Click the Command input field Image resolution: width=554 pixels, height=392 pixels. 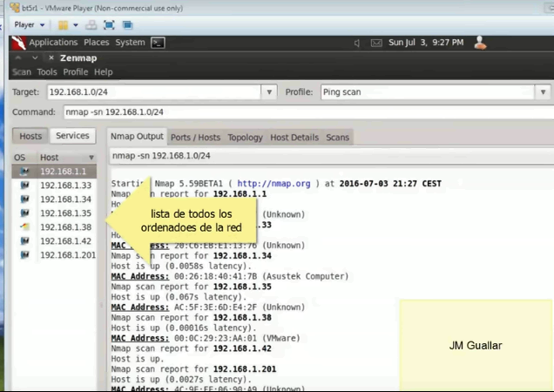click(x=305, y=112)
